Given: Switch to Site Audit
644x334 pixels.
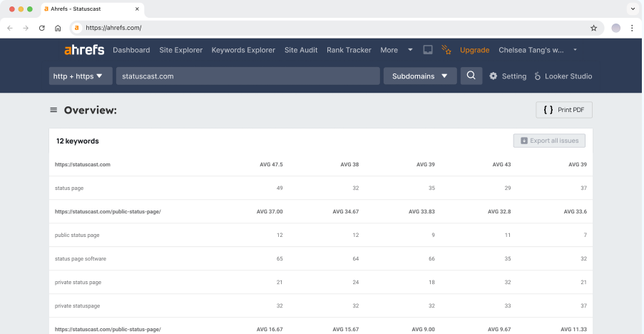Looking at the screenshot, I should click(x=301, y=50).
